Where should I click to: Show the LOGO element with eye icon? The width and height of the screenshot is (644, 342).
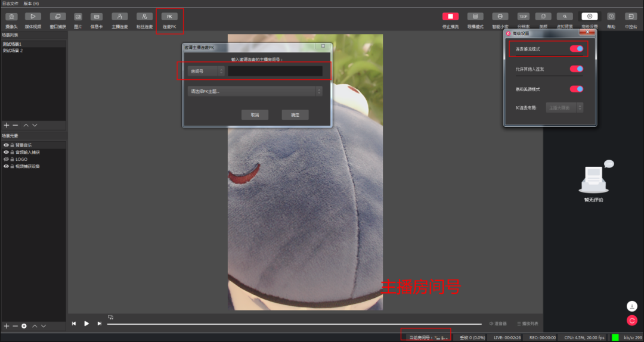point(6,159)
